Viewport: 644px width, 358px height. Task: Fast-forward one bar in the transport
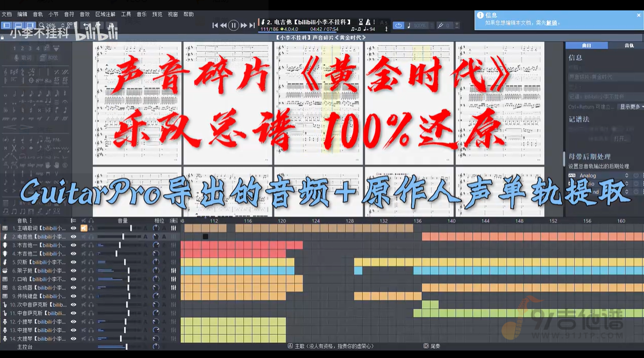click(x=244, y=25)
